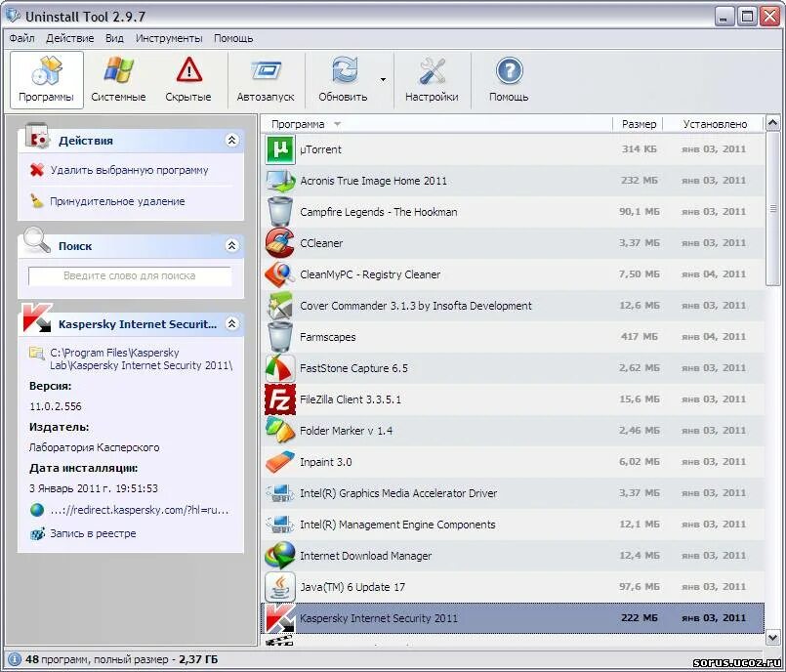Open Настройки from the toolbar
The image size is (786, 672).
(431, 78)
